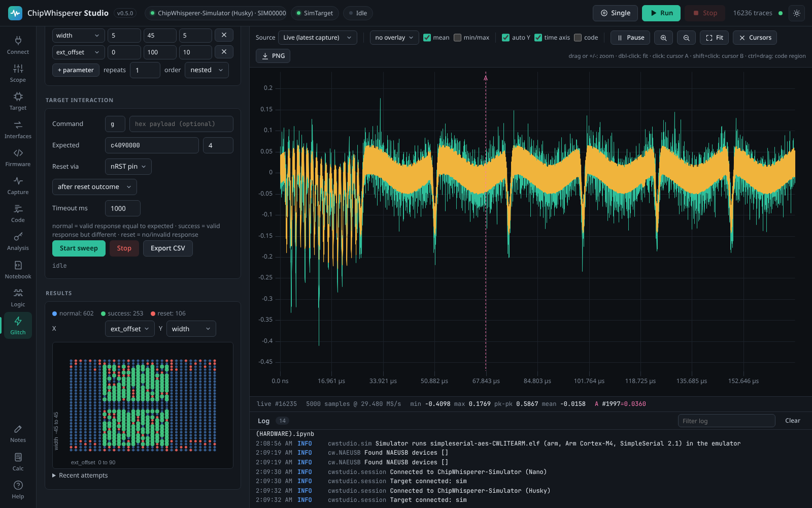Remove the ext_offset parameter row
Viewport: 812px width, 508px height.
[224, 52]
